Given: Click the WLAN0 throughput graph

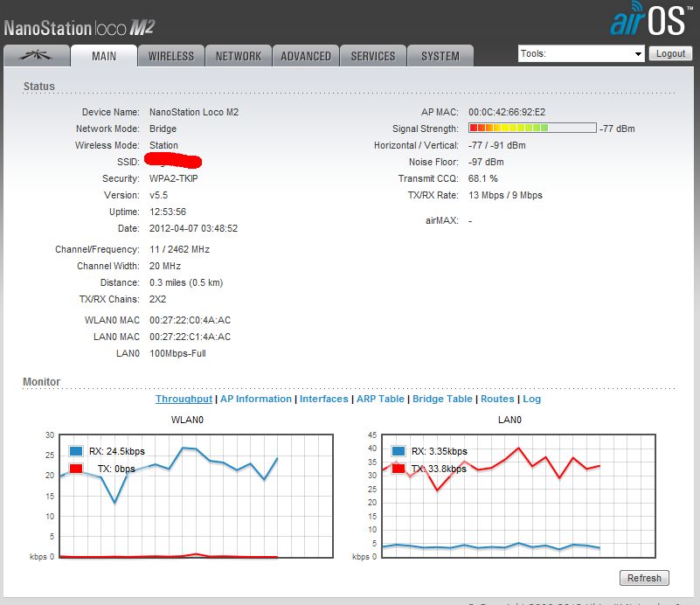Looking at the screenshot, I should (196, 496).
